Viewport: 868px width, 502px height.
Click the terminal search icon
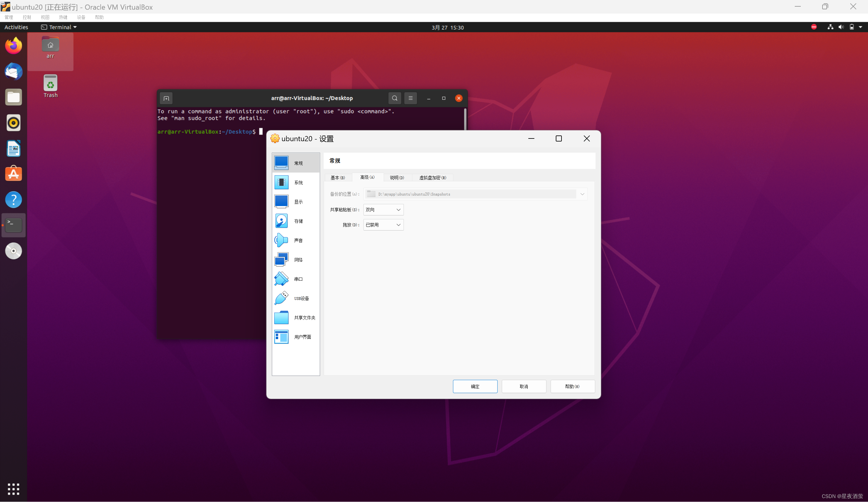[395, 98]
